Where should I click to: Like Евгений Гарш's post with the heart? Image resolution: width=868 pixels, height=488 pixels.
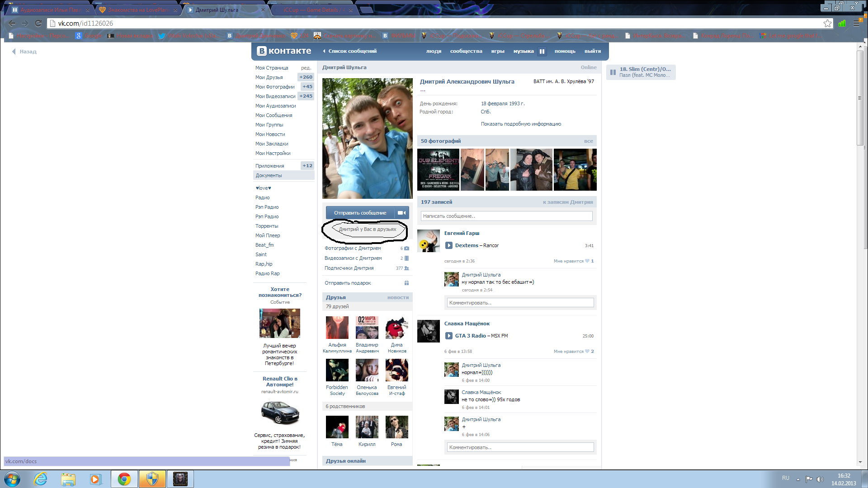pos(587,261)
